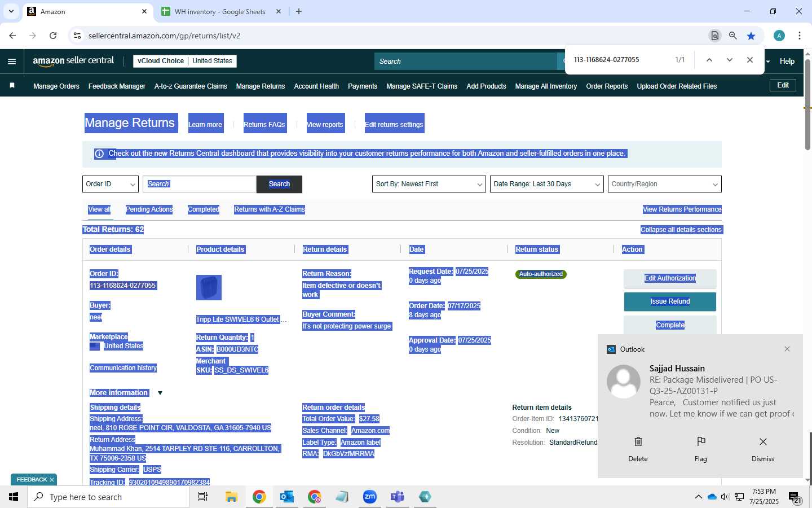The width and height of the screenshot is (812, 508).
Task: Click the page vertical scrollbar thumb
Action: (807, 104)
